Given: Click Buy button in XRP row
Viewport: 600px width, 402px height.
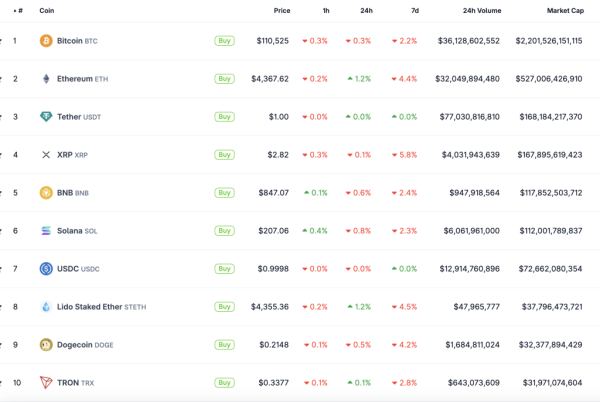Looking at the screenshot, I should click(224, 155).
